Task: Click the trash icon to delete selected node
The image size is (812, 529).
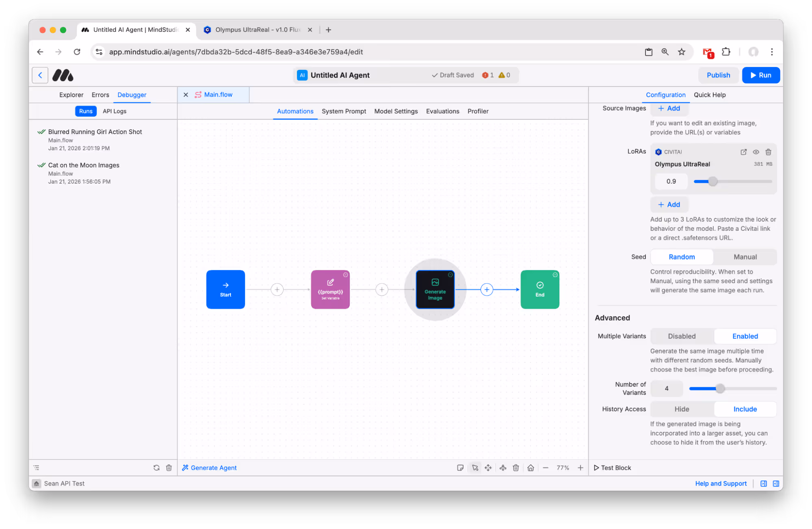Action: (x=515, y=468)
